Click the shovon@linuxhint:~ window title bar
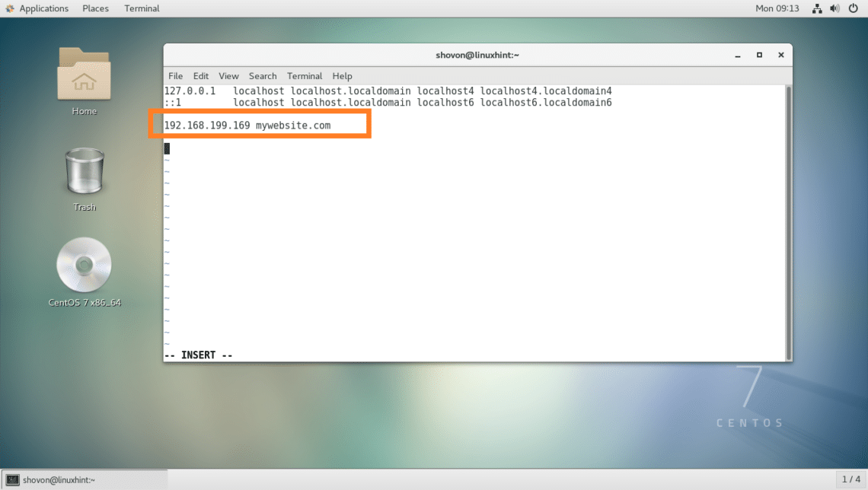The image size is (868, 490). [x=477, y=55]
